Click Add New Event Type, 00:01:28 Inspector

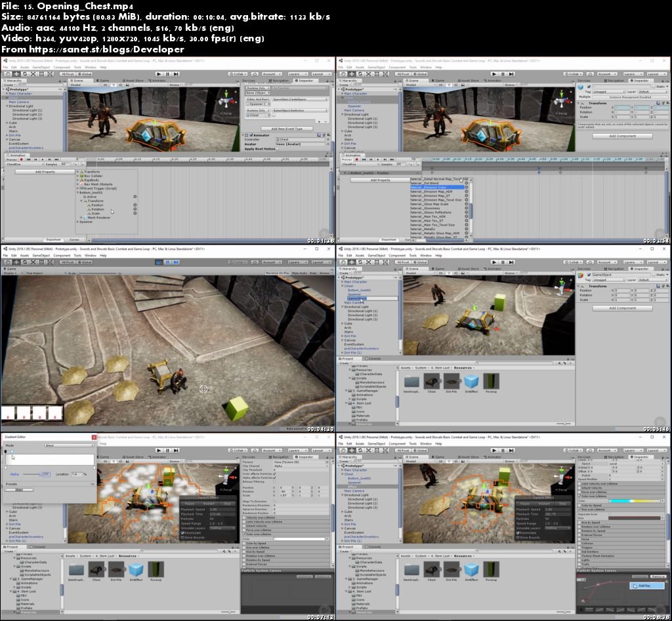coord(286,129)
